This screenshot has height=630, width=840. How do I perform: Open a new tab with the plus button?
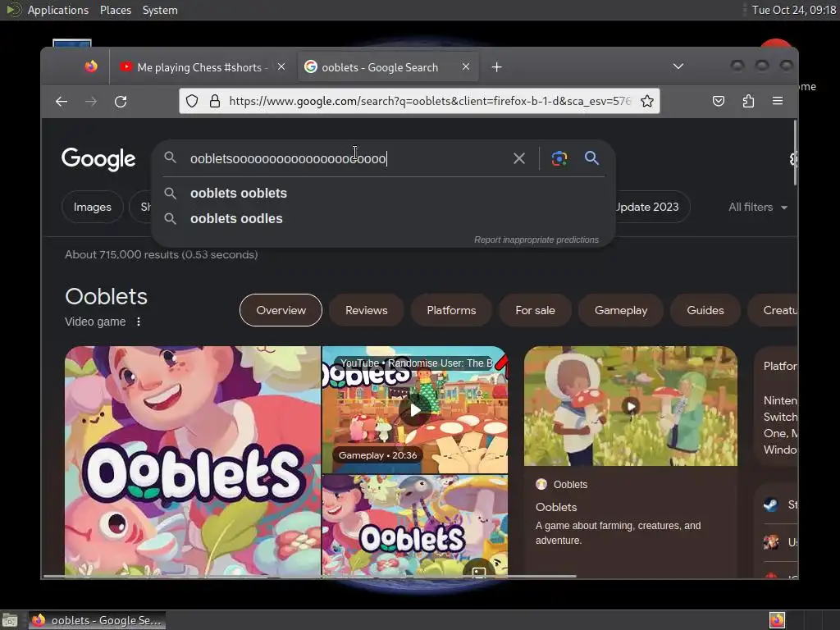pos(496,67)
